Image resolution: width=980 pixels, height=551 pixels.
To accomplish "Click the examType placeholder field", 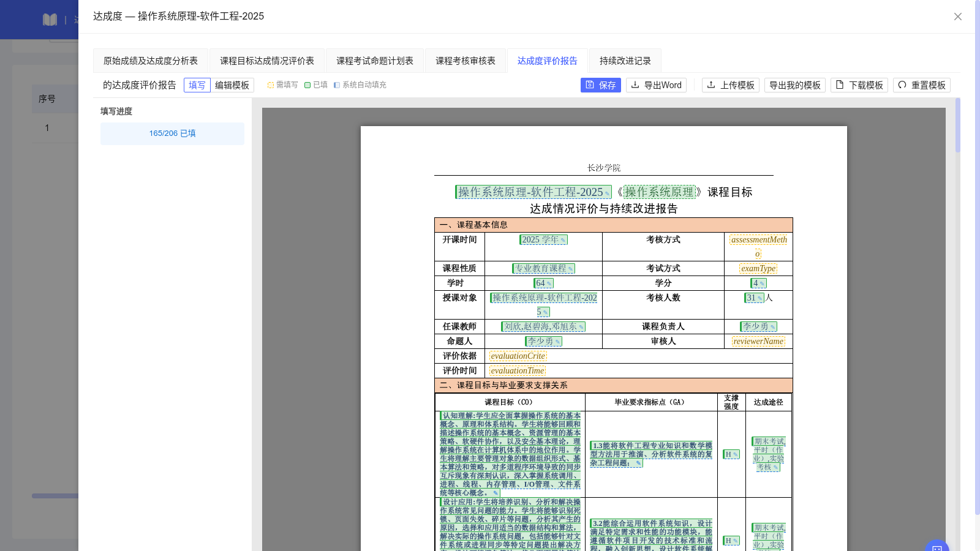I will 758,268.
